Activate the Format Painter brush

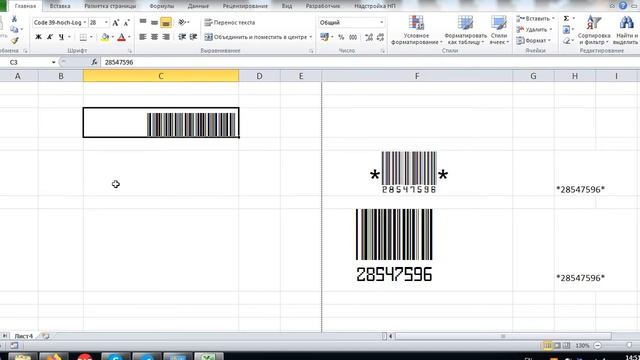tap(14, 40)
